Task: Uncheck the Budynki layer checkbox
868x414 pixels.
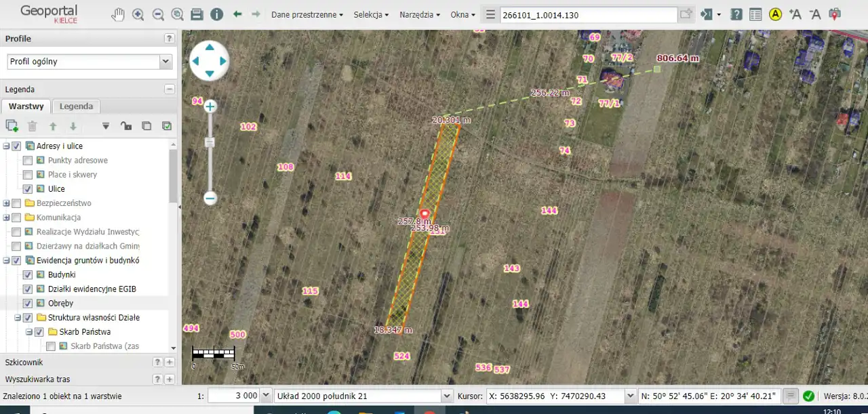Action: coord(28,275)
